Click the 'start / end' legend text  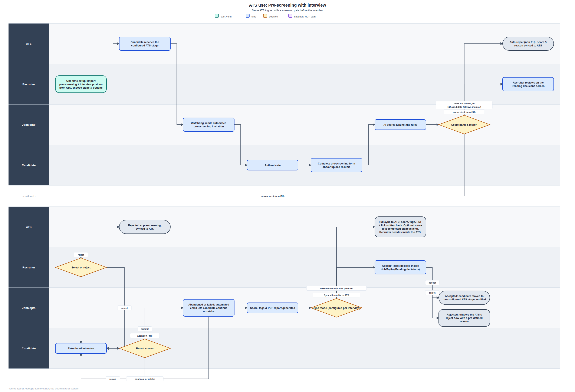[226, 17]
